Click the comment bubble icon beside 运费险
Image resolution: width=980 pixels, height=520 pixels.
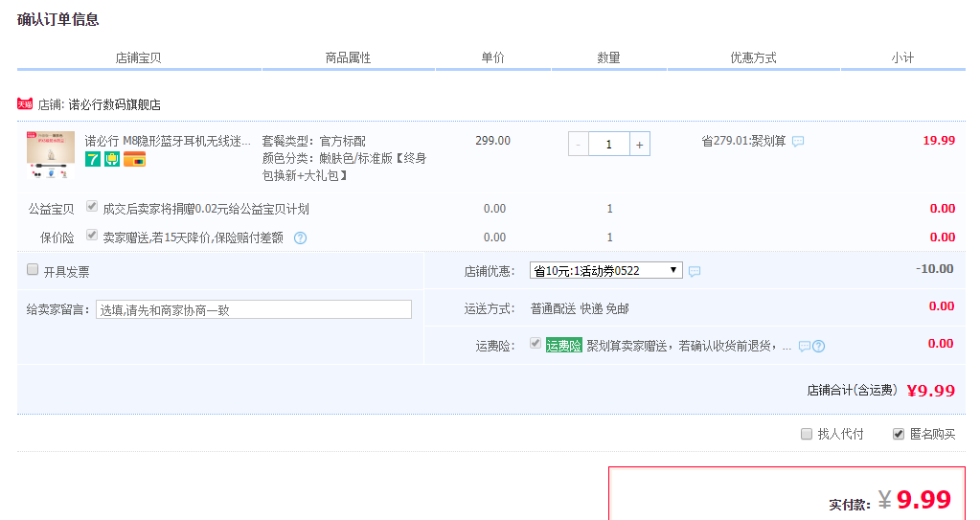[805, 347]
